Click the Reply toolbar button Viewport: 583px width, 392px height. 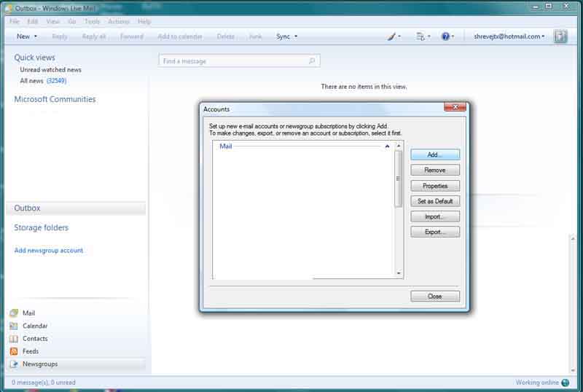point(60,36)
